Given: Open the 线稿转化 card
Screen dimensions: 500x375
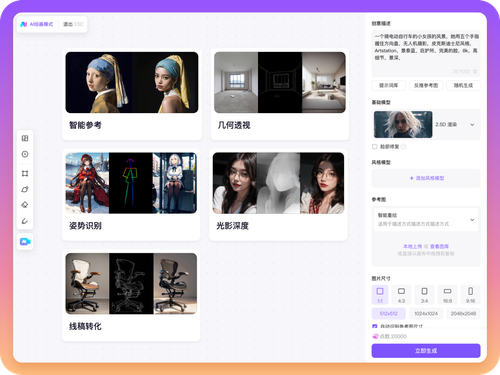Looking at the screenshot, I should 131,295.
